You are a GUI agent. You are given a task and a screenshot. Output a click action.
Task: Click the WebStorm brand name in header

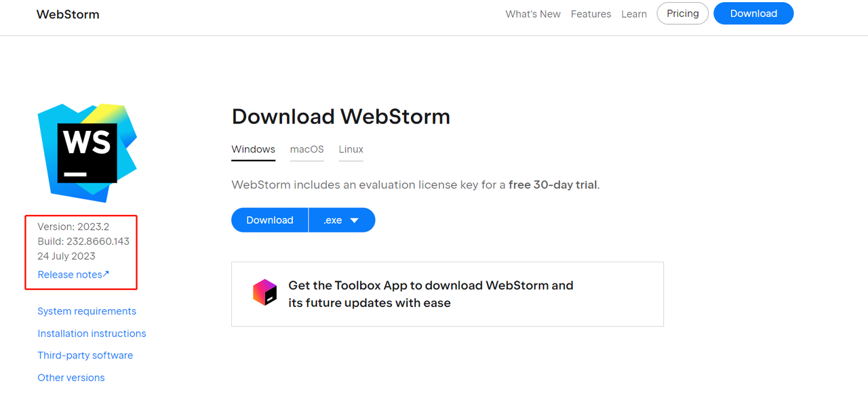click(x=68, y=14)
